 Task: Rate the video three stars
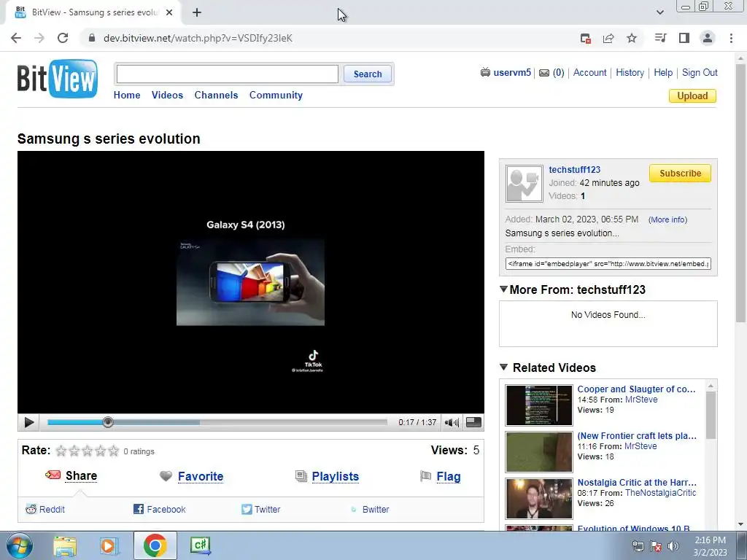(x=88, y=451)
